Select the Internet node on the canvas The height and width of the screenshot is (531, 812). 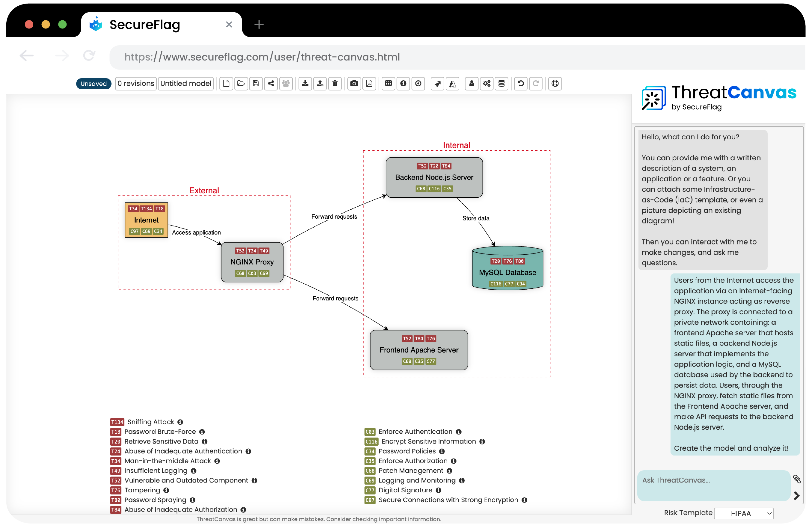coord(146,220)
